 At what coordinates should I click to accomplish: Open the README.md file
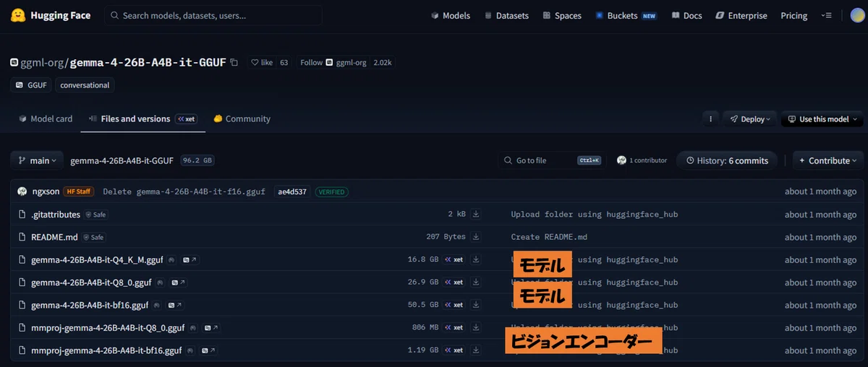click(x=54, y=237)
